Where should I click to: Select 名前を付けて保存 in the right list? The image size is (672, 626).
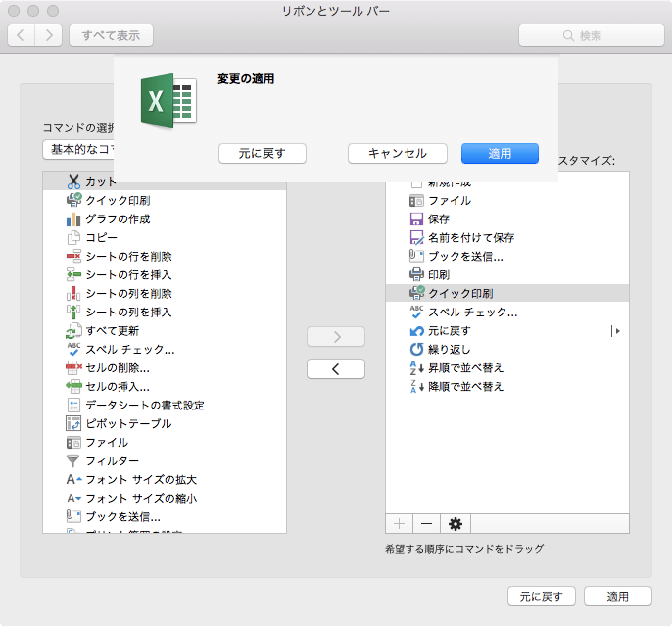(470, 237)
